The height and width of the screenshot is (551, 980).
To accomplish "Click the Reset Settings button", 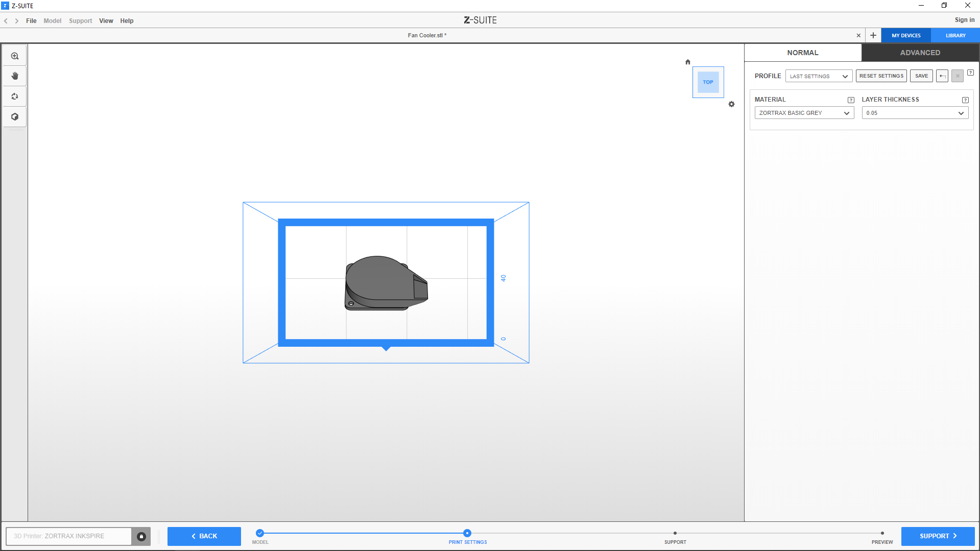I will 881,76.
